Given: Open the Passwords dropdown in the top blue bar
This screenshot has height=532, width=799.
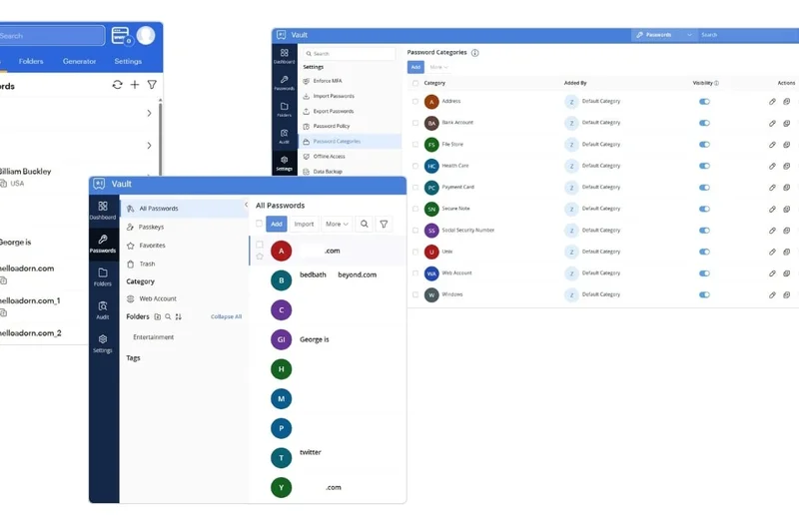Looking at the screenshot, I should pyautogui.click(x=664, y=35).
